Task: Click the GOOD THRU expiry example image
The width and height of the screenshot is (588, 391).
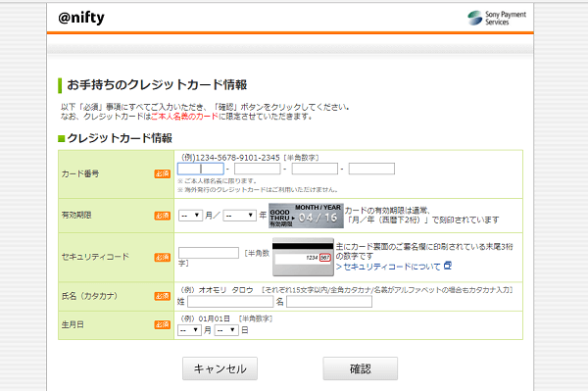Action: [306, 216]
